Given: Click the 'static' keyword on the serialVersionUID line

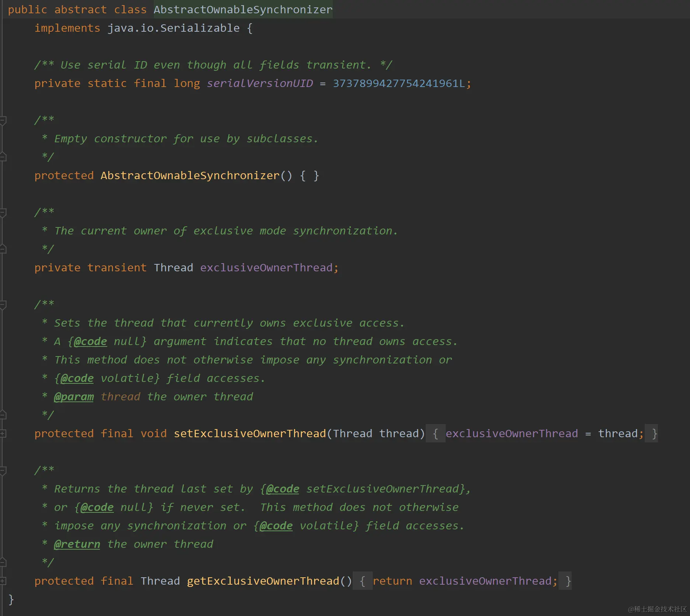Looking at the screenshot, I should pyautogui.click(x=107, y=83).
